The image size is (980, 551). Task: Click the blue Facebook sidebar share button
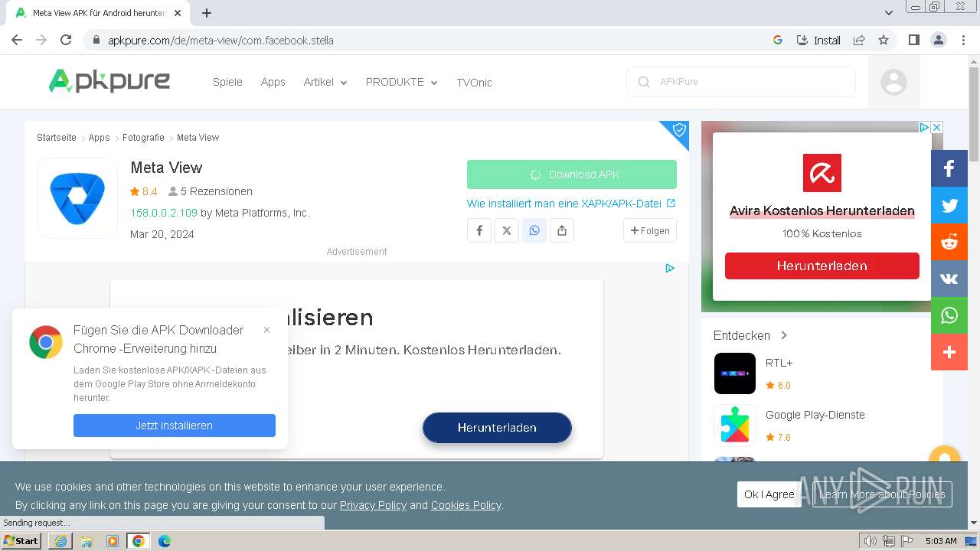[x=949, y=168]
